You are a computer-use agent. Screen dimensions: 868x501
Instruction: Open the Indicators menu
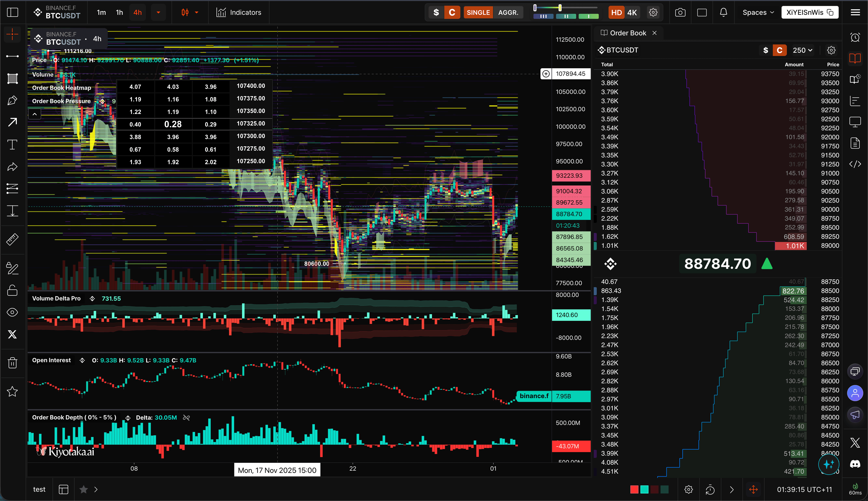(x=239, y=12)
